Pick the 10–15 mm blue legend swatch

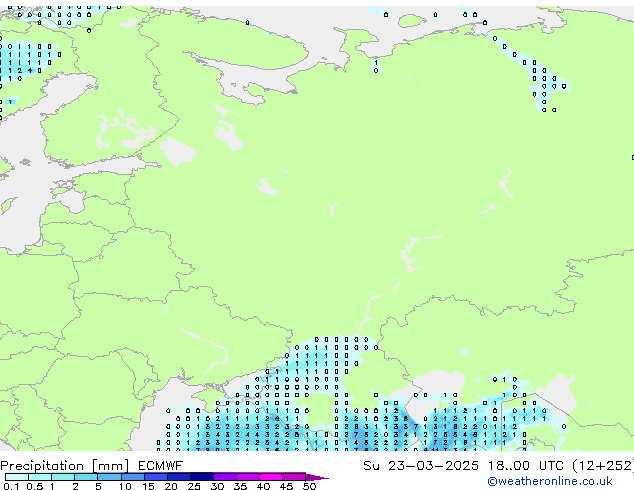click(133, 477)
